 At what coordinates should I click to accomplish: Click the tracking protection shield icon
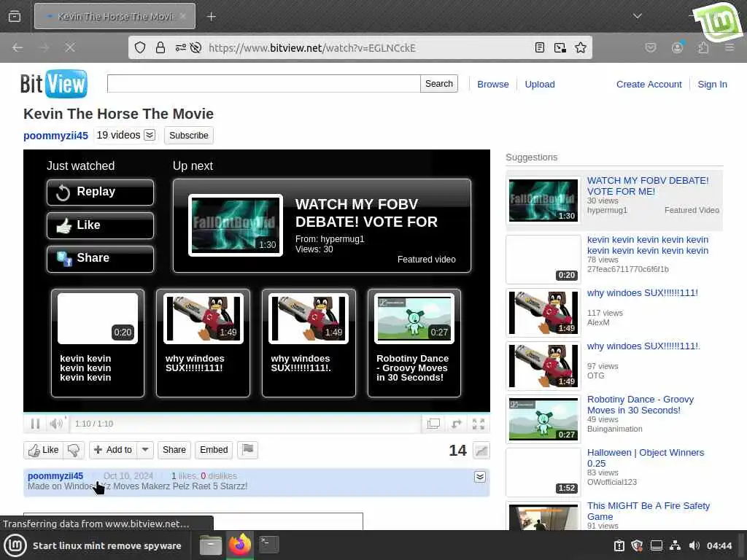[x=140, y=47]
